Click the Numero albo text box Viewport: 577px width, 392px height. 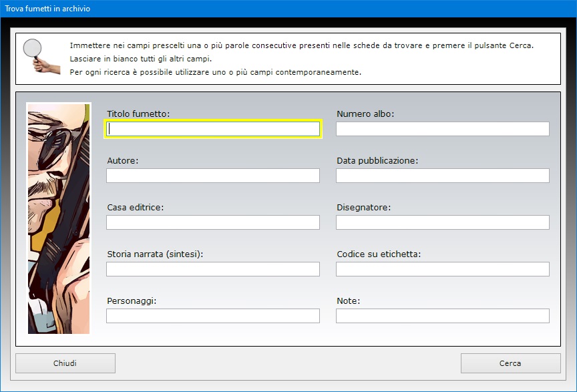coord(443,129)
